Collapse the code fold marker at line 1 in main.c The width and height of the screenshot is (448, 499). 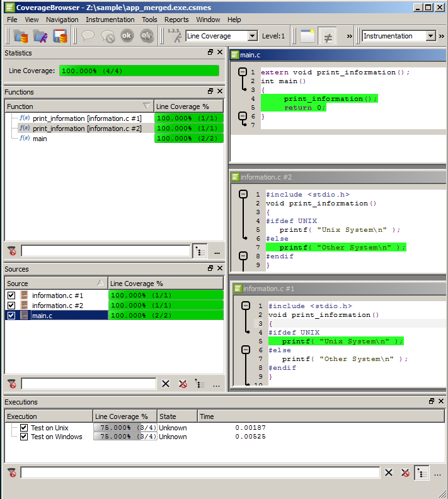[x=243, y=72]
